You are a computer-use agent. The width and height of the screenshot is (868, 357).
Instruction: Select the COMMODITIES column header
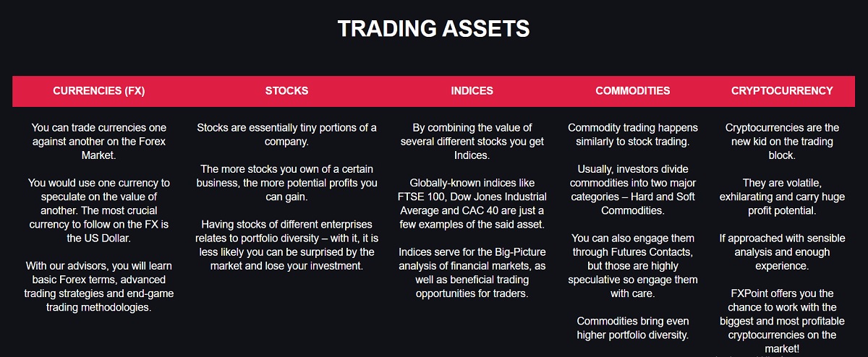633,91
